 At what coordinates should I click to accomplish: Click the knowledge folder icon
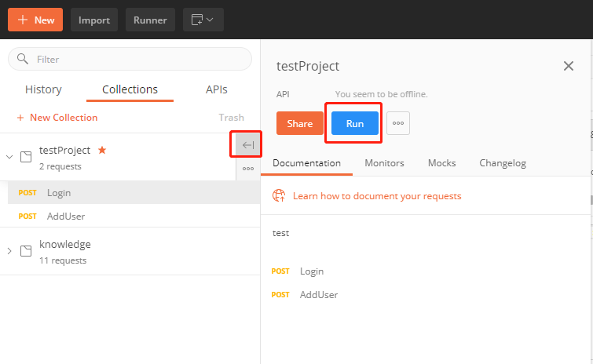point(26,251)
